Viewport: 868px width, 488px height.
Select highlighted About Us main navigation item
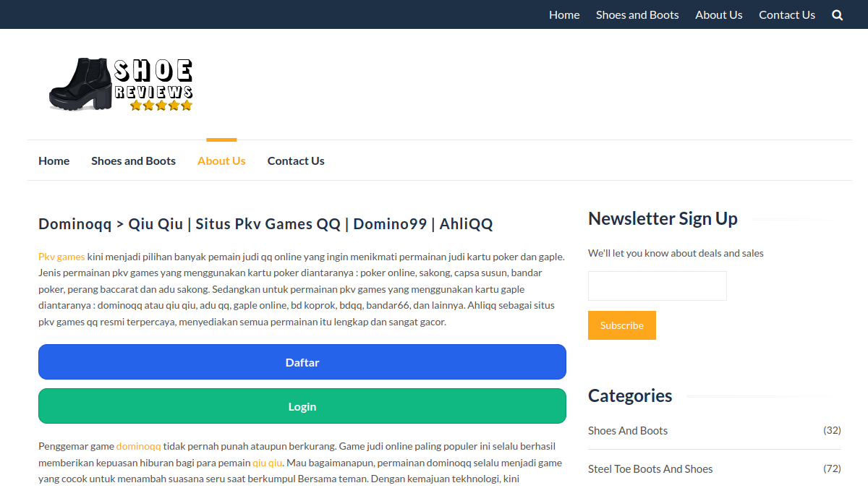221,160
